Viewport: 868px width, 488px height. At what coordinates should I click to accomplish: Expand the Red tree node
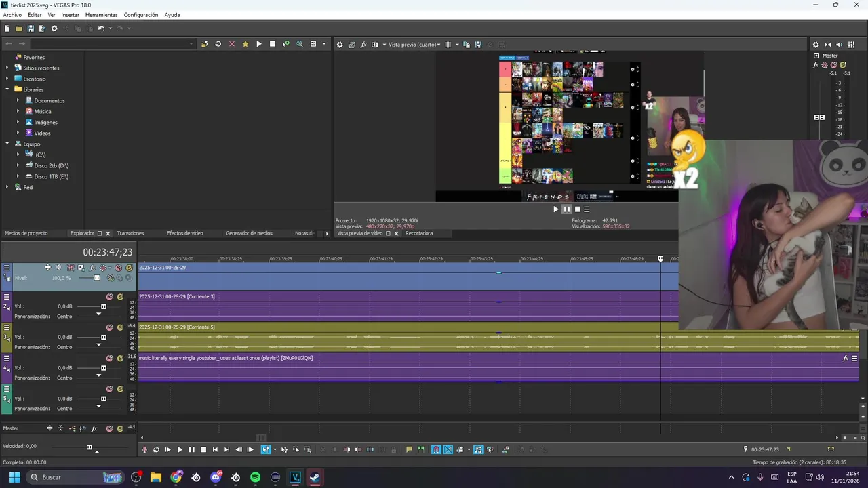tap(7, 187)
